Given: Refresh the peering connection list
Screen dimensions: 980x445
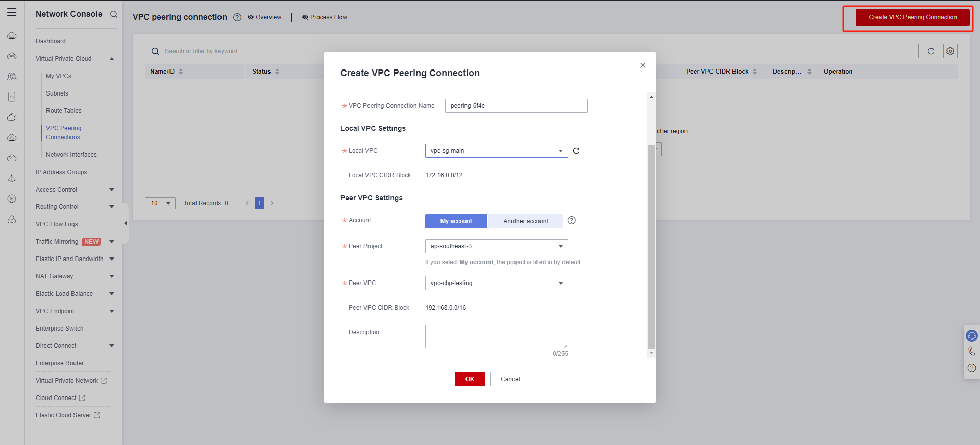Looking at the screenshot, I should pyautogui.click(x=931, y=51).
